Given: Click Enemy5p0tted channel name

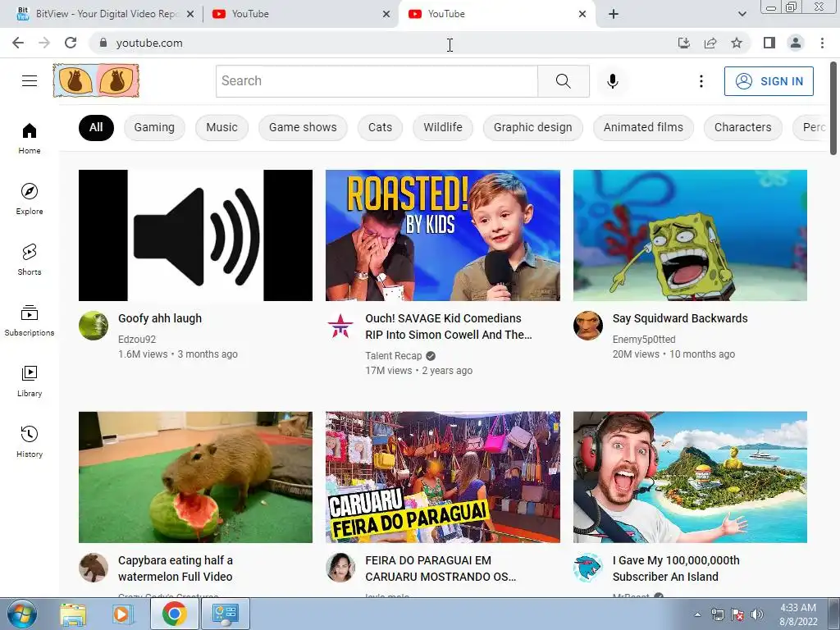Looking at the screenshot, I should tap(644, 339).
